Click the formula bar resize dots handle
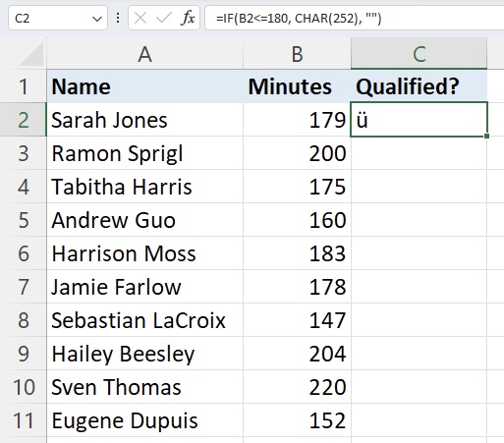 pyautogui.click(x=118, y=18)
